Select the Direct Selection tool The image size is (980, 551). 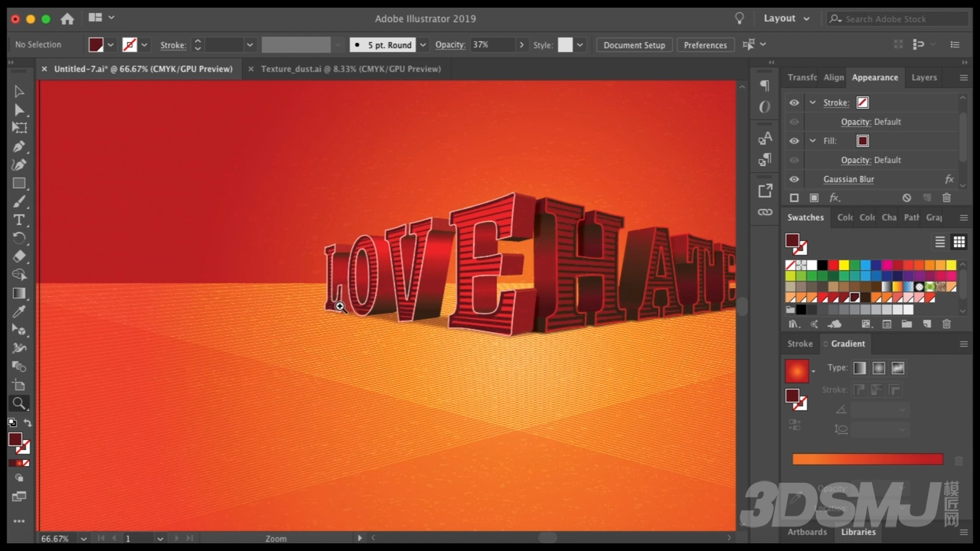pyautogui.click(x=19, y=109)
